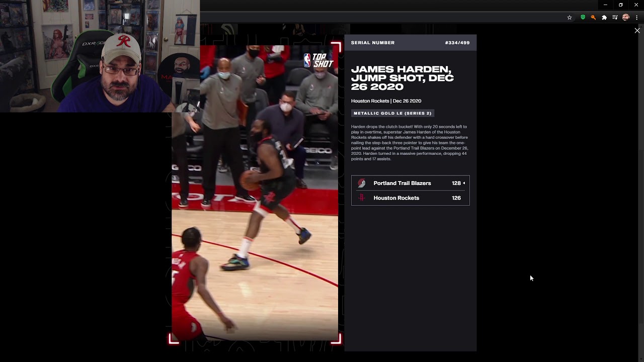Click the Portland score 128
Viewport: 644px width, 362px height.
(x=456, y=183)
